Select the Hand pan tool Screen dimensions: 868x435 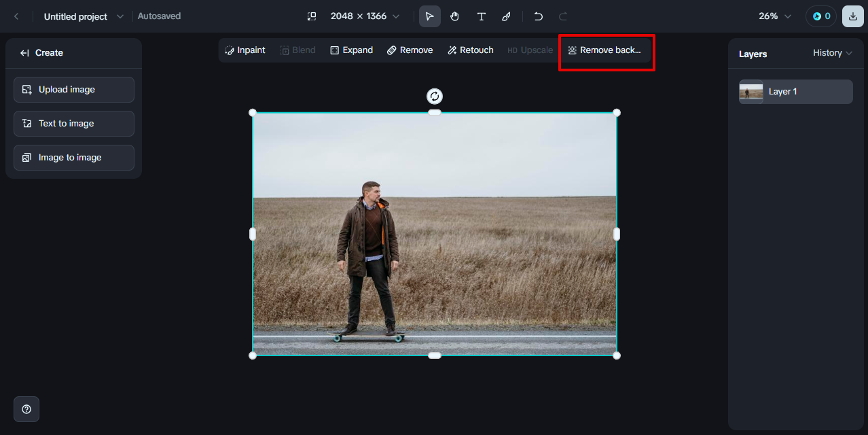tap(455, 16)
